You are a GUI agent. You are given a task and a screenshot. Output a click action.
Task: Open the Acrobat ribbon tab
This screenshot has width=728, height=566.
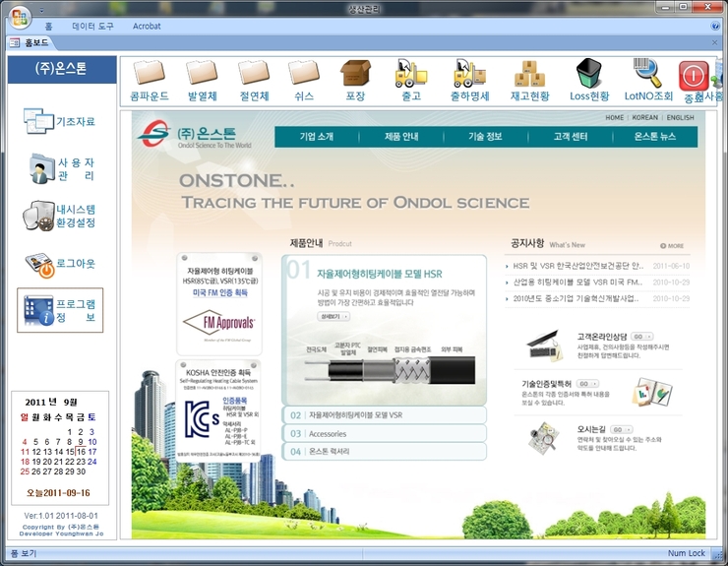click(x=147, y=26)
